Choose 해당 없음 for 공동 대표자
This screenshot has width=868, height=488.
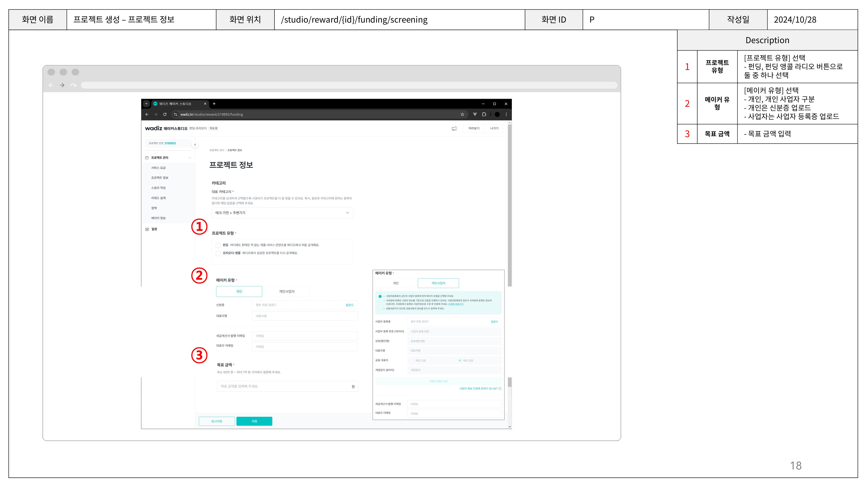pyautogui.click(x=460, y=360)
